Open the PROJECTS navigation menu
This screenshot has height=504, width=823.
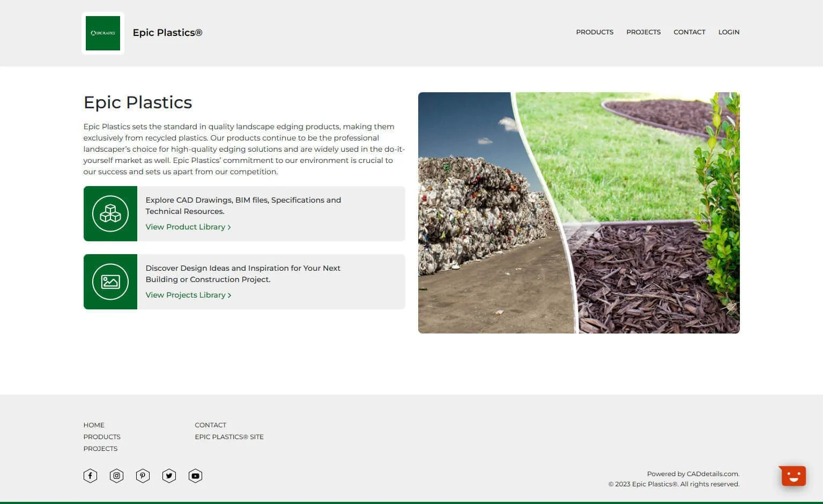tap(643, 32)
